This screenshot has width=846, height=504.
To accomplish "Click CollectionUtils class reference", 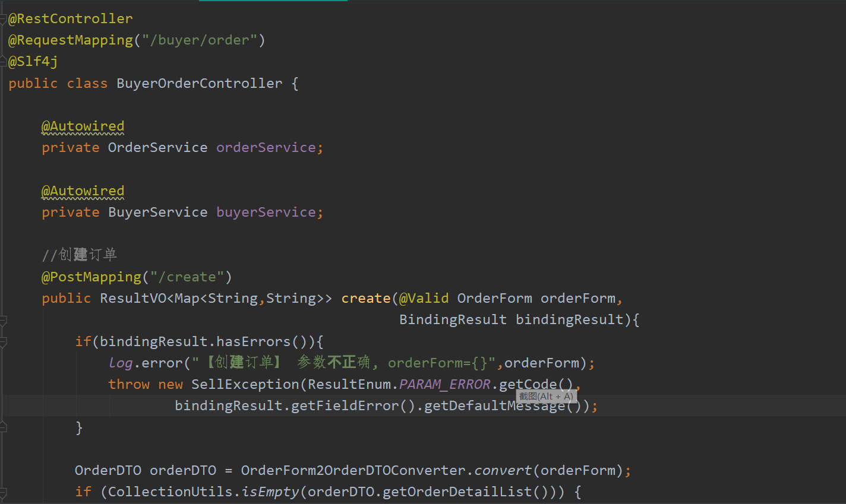I will (171, 492).
